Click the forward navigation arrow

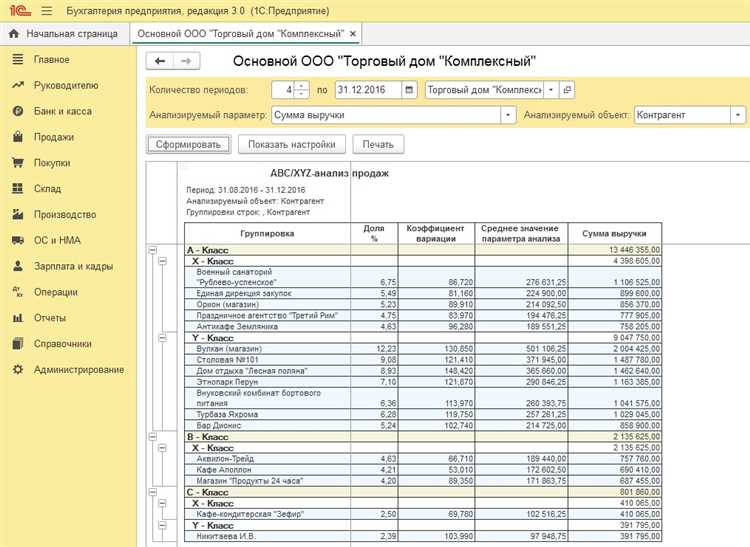(182, 61)
